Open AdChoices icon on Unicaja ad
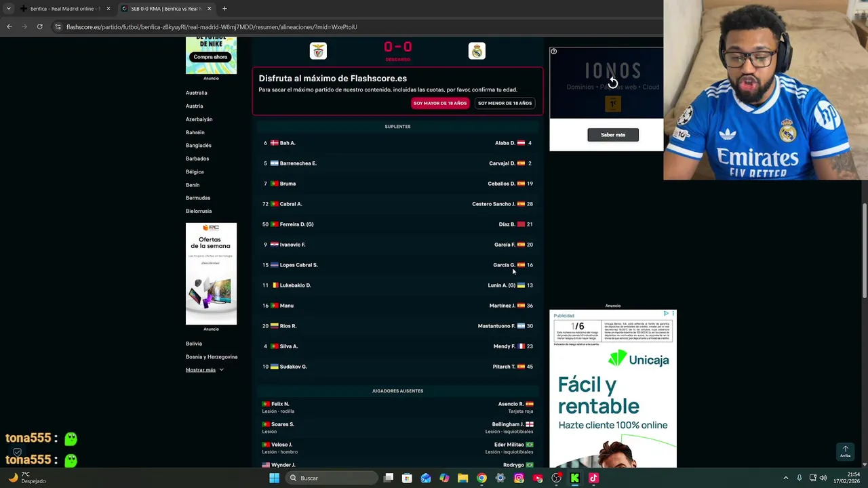 point(666,314)
